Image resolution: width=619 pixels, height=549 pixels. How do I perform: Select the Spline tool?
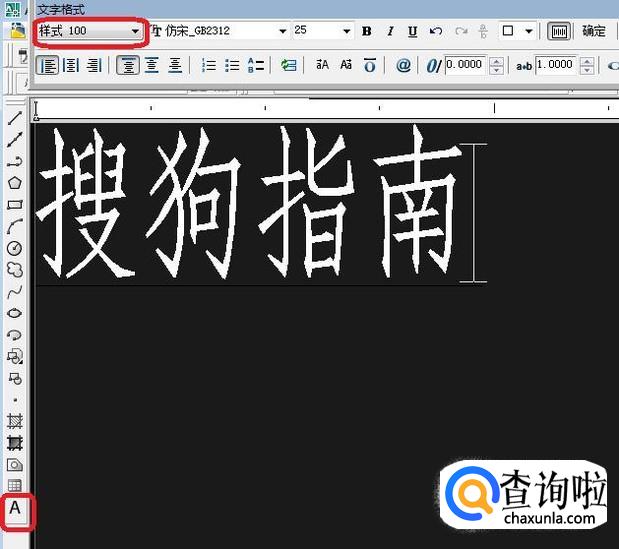point(15,292)
